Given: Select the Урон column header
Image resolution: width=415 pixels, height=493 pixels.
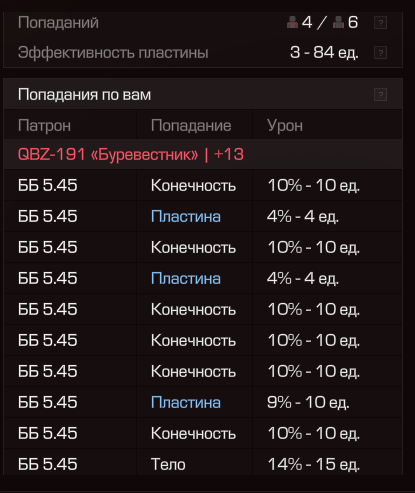Looking at the screenshot, I should [x=285, y=126].
